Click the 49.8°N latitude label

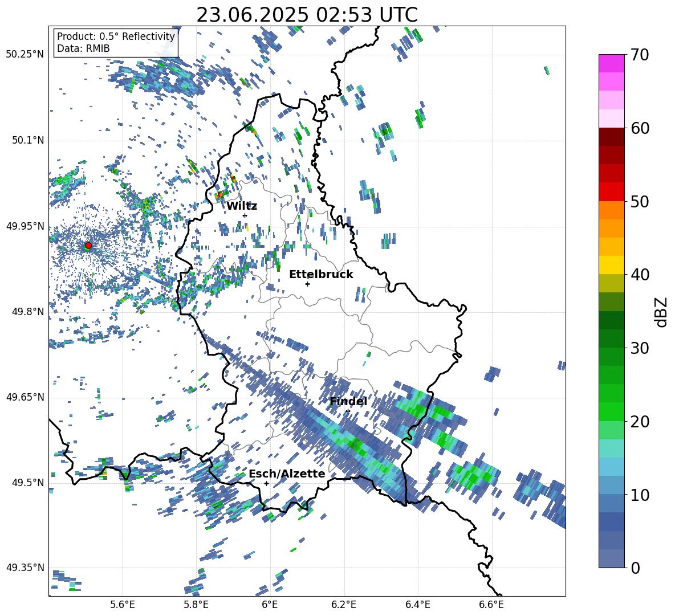click(x=27, y=312)
